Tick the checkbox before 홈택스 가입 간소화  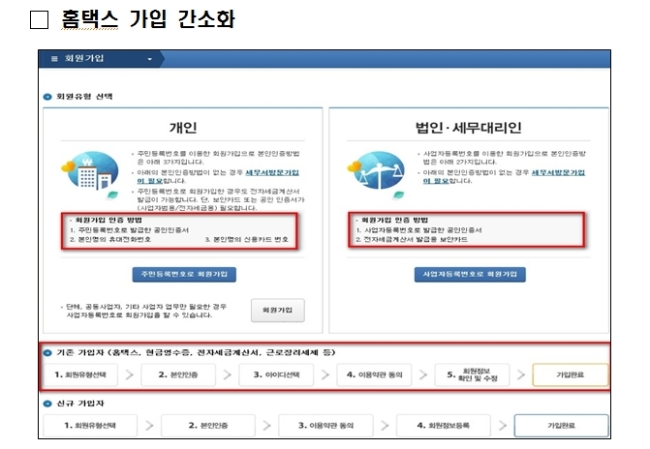[39, 19]
